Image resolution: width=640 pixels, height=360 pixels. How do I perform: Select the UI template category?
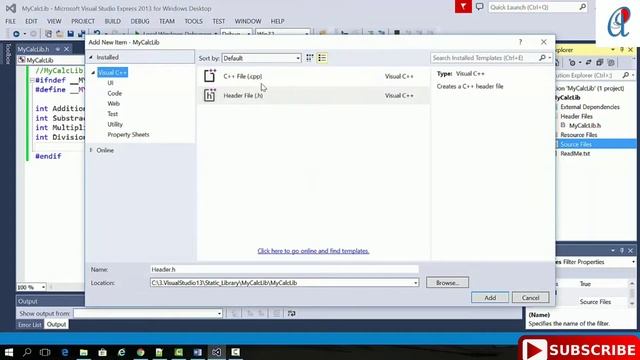(110, 83)
